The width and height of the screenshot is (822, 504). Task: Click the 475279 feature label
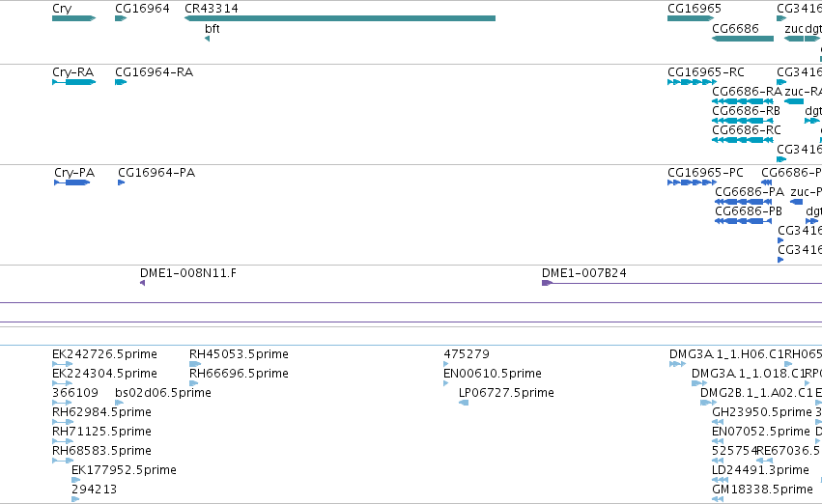tap(467, 354)
